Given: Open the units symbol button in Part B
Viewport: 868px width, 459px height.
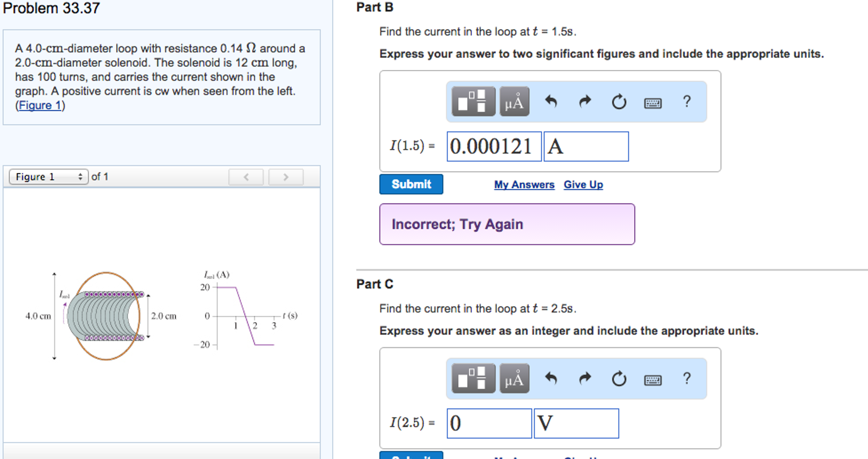Looking at the screenshot, I should click(514, 102).
